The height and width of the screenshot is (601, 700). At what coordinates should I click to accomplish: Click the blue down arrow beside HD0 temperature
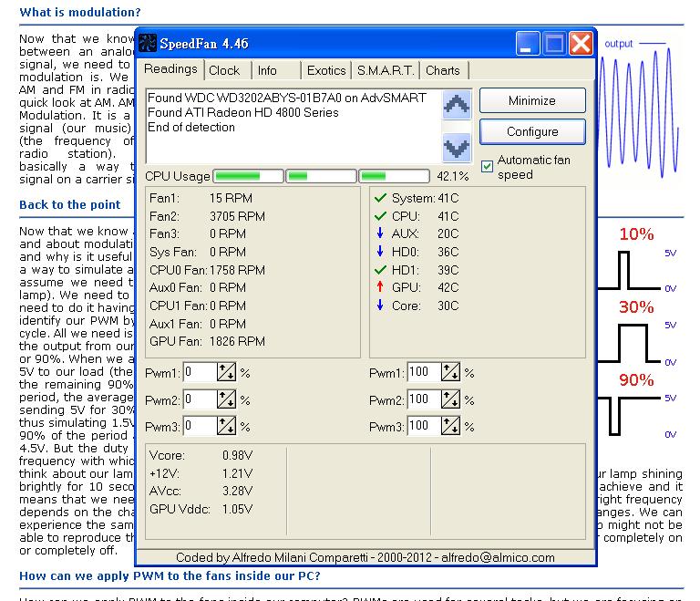pos(380,251)
